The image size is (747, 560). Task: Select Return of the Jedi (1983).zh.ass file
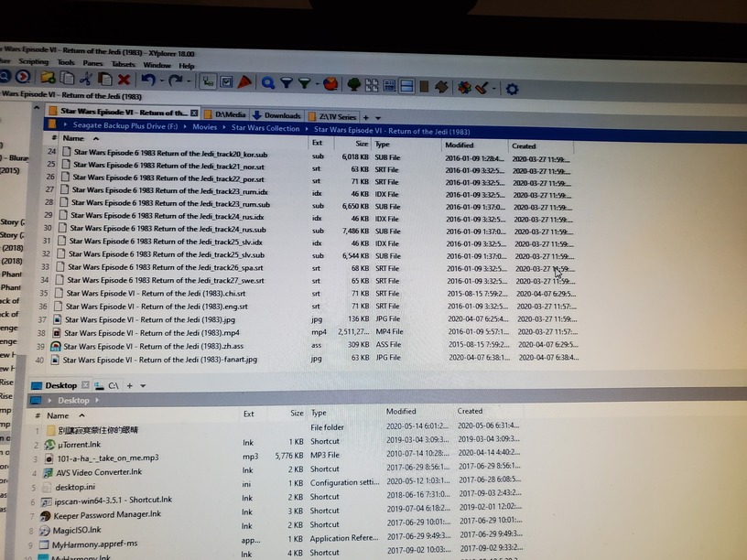click(x=154, y=346)
